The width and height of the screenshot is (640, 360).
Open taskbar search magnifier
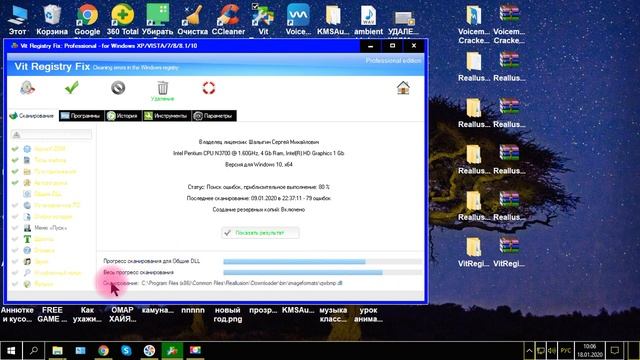point(34,351)
